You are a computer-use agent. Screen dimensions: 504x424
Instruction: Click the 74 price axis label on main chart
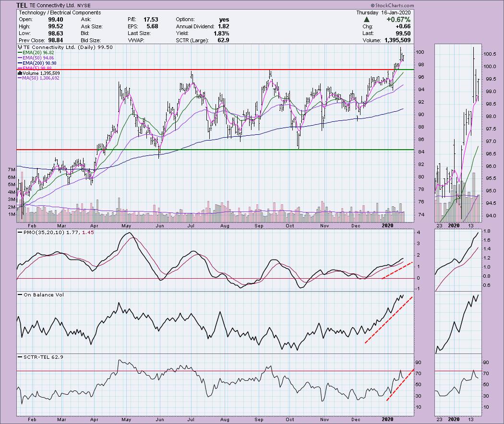[x=420, y=214]
